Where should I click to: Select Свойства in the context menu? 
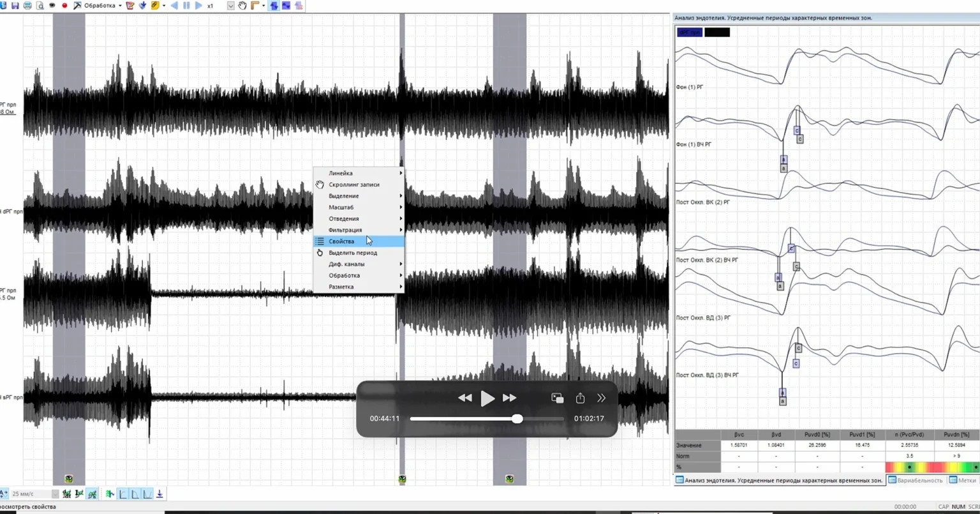coord(359,241)
